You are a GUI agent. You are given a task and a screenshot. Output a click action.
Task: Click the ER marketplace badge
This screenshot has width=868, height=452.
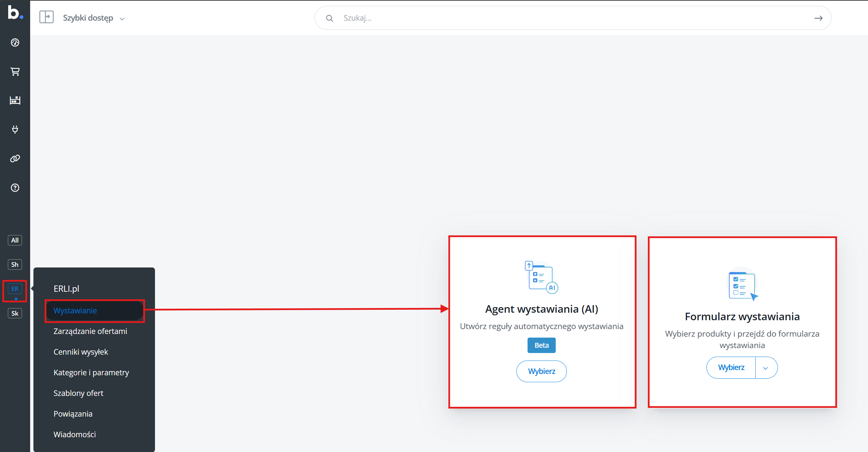tap(15, 289)
